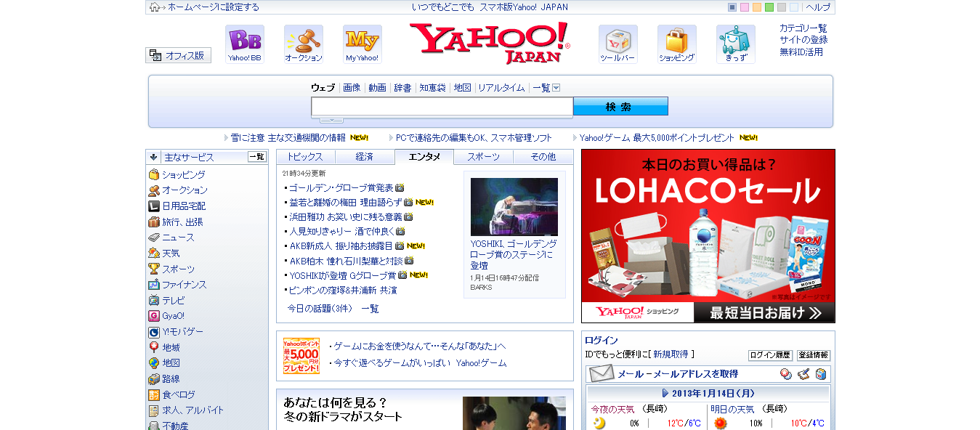This screenshot has height=430, width=980.
Task: Click the 登録情報 button
Action: coord(814,355)
